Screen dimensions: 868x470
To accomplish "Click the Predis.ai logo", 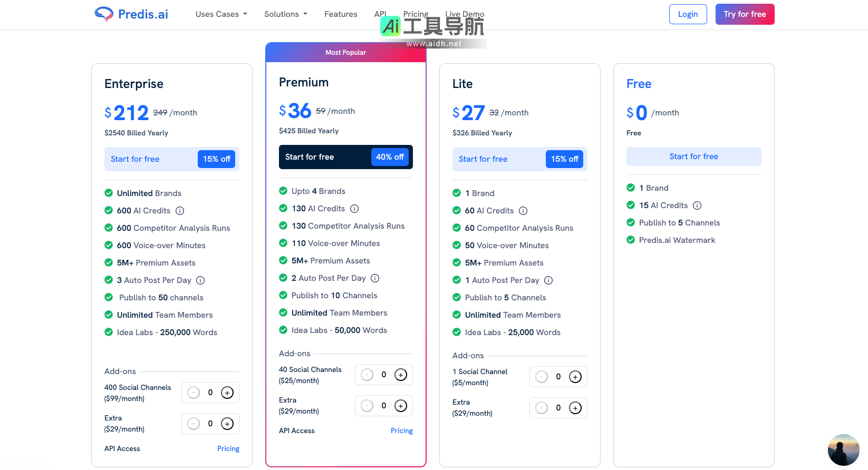I will point(131,14).
